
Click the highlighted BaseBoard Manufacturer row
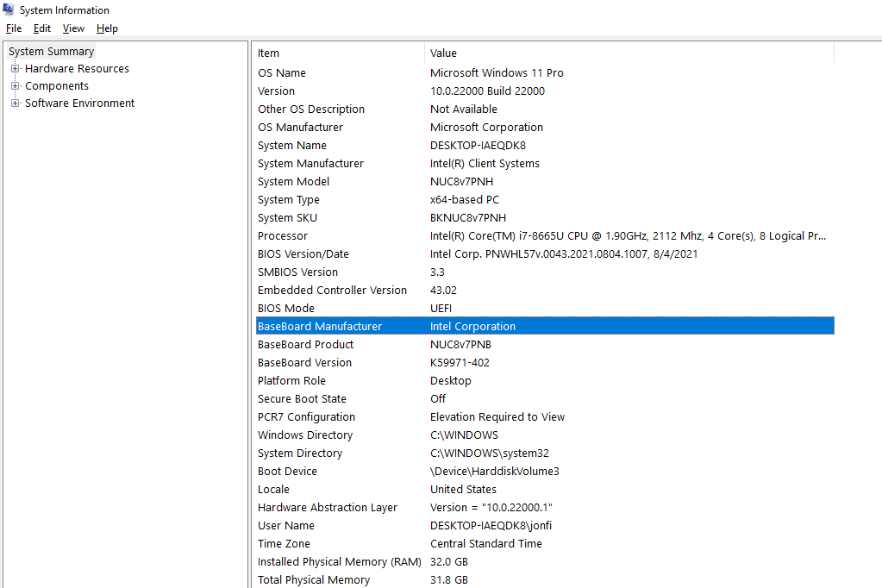point(545,327)
